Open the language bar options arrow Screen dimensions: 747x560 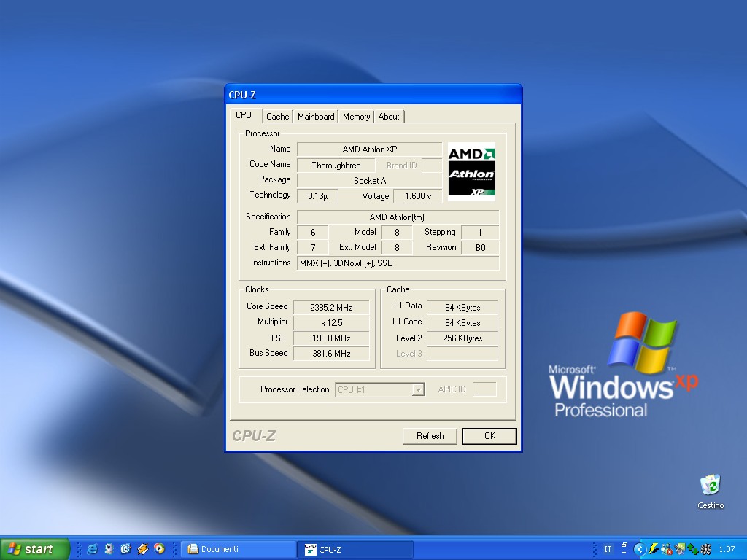624,553
